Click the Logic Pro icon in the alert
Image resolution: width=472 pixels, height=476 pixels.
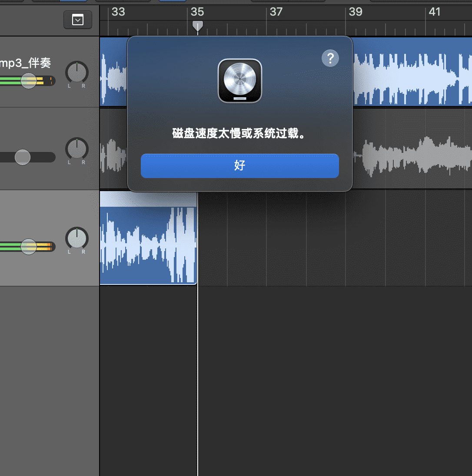[x=239, y=81]
